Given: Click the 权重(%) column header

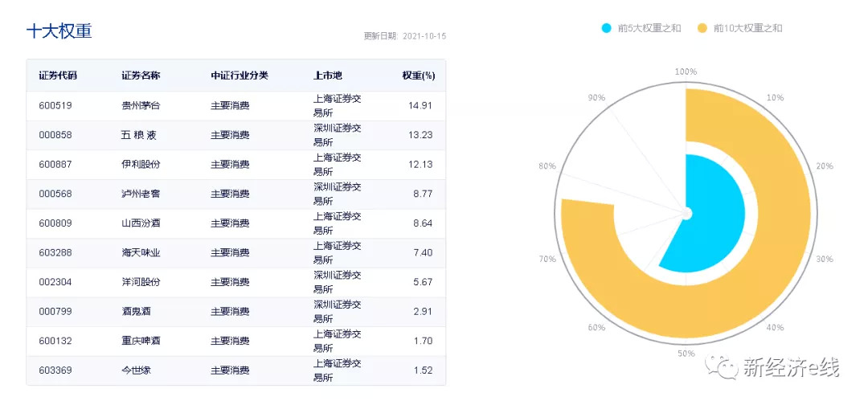Looking at the screenshot, I should click(418, 76).
